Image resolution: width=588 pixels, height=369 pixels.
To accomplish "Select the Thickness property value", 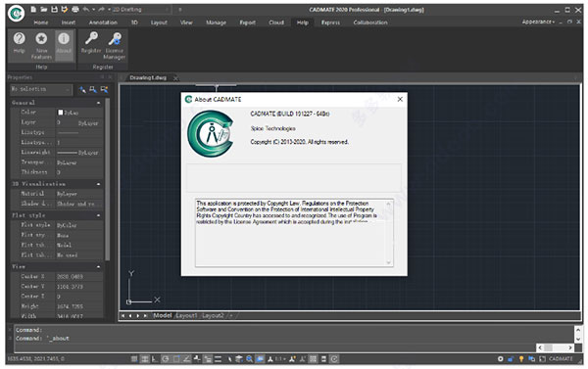I will tap(78, 172).
